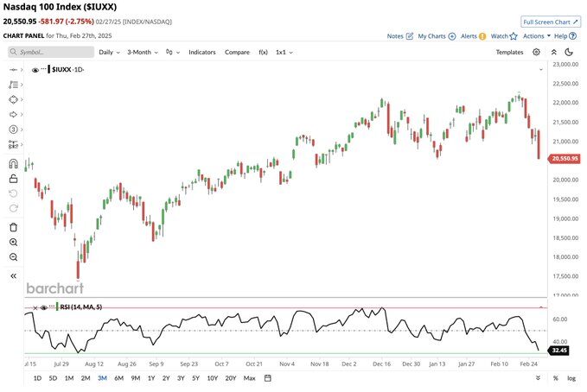Zoom out on the chart

[x=14, y=257]
